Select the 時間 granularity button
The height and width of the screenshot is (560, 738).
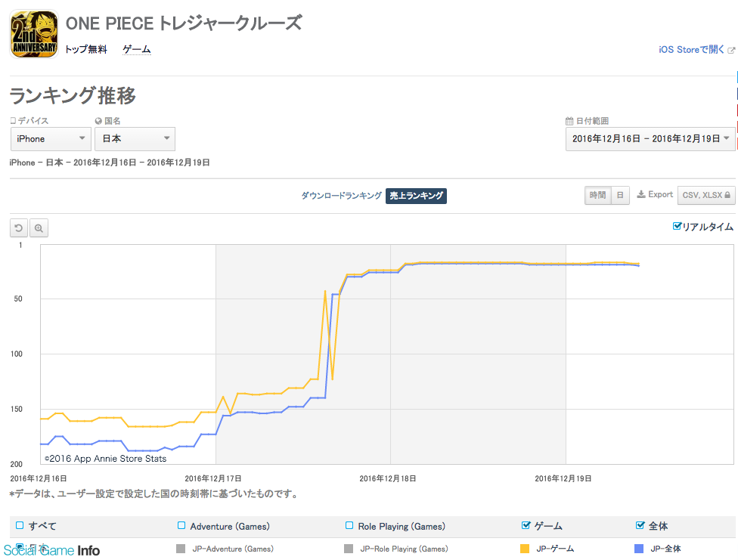pyautogui.click(x=598, y=195)
